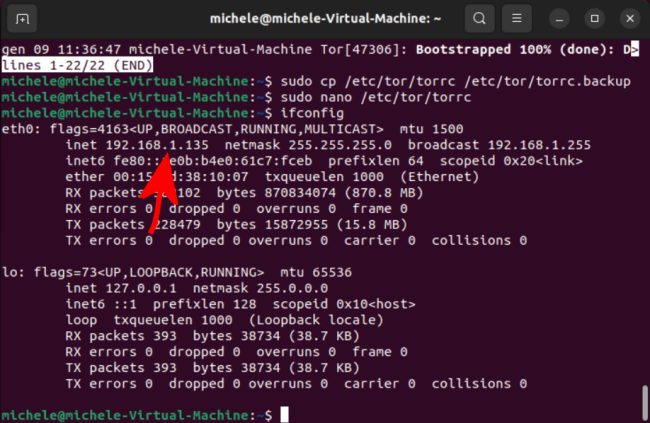650x423 pixels.
Task: Click the window title michele@michele-Virtual-Machine
Action: [x=325, y=19]
